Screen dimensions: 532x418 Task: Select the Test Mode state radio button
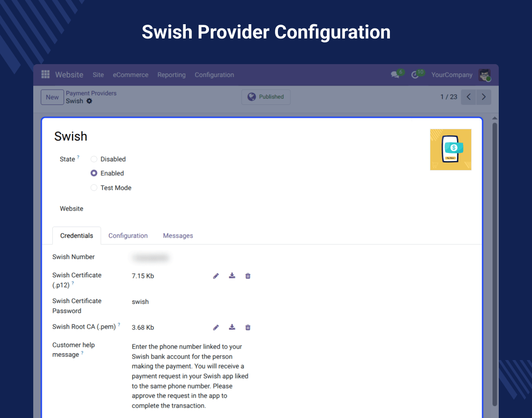[x=94, y=188]
